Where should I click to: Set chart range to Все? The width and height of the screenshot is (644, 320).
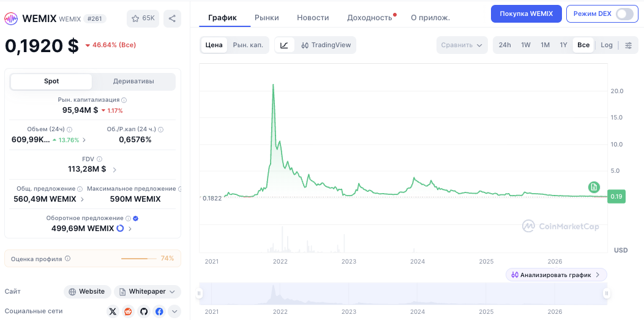click(x=583, y=45)
